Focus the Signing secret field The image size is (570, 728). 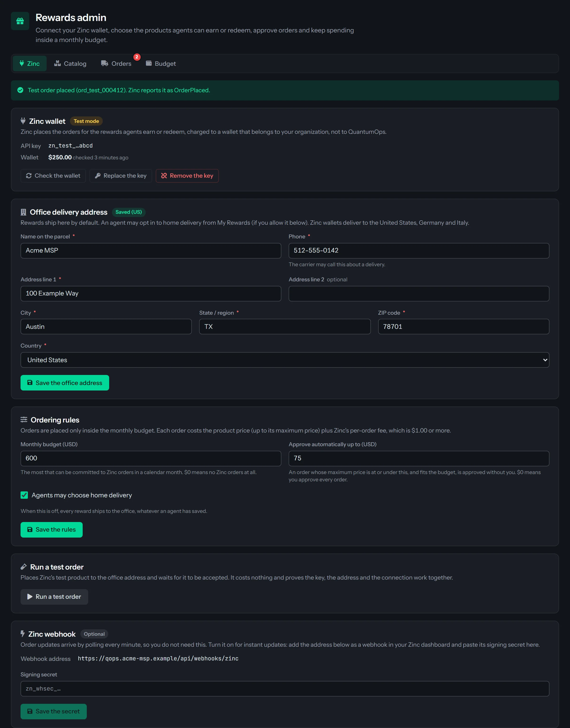click(285, 689)
